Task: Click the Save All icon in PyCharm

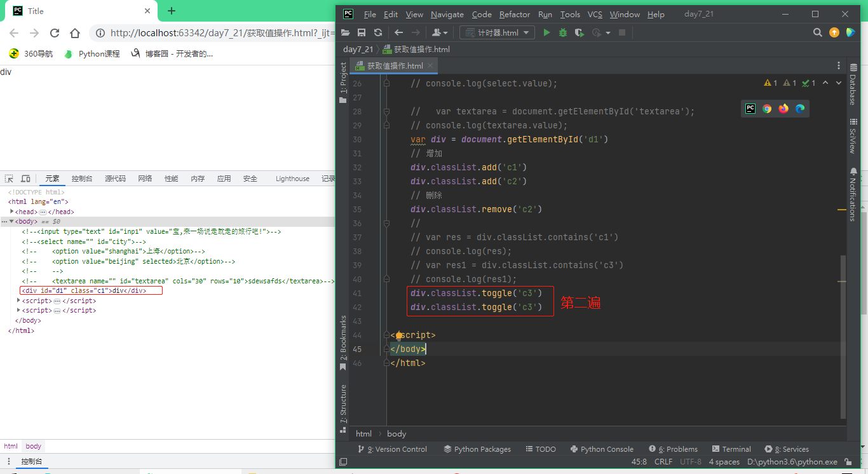Action: click(362, 32)
